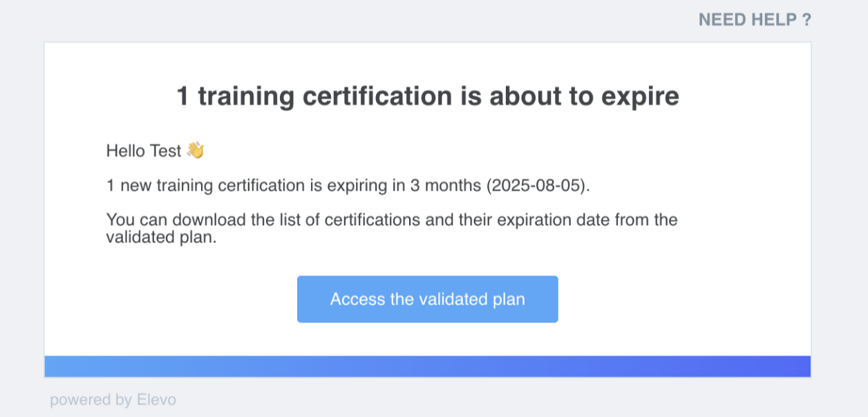The image size is (868, 417).
Task: Click the question mark after NEED HELP
Action: coord(806,19)
